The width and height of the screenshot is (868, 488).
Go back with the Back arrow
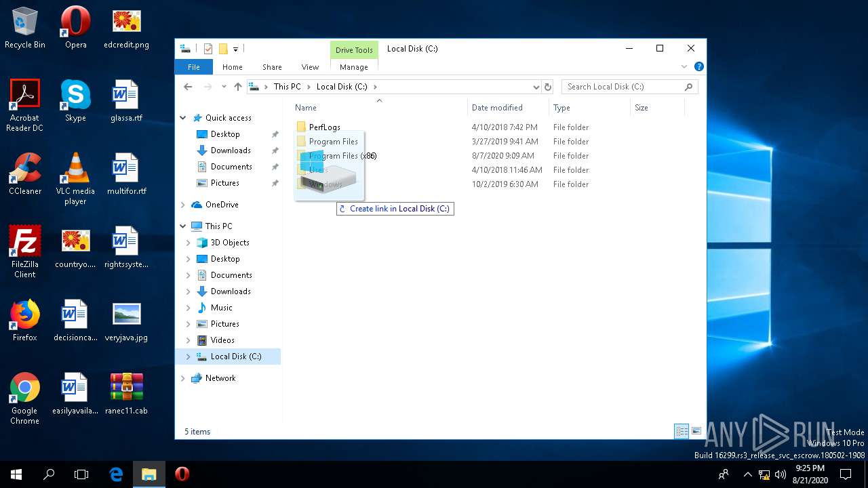189,87
